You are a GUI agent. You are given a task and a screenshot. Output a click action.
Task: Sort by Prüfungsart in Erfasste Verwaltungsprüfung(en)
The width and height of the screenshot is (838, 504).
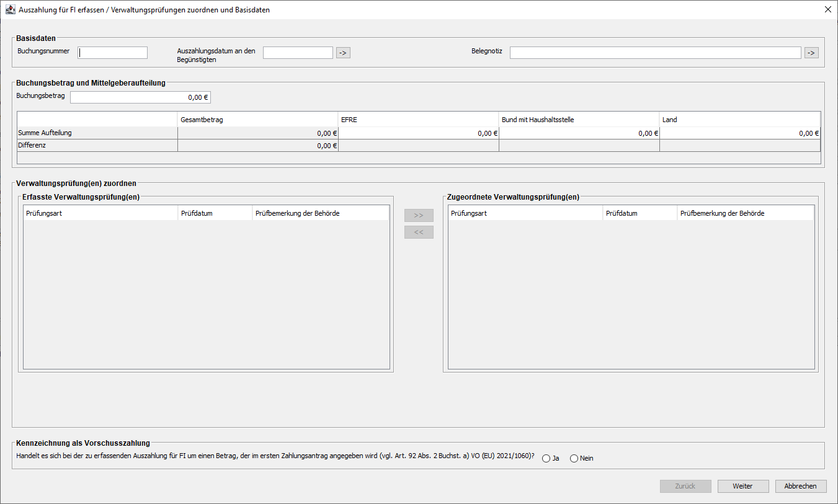(x=100, y=213)
